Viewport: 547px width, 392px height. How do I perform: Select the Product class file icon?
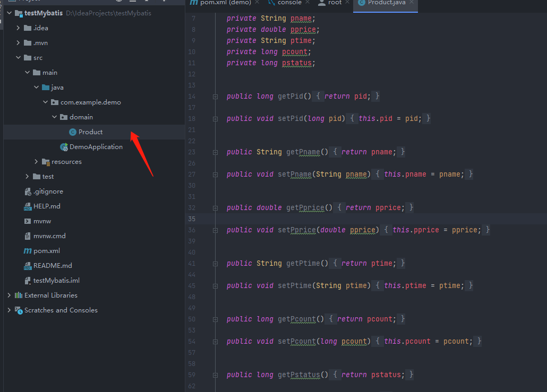pyautogui.click(x=73, y=132)
